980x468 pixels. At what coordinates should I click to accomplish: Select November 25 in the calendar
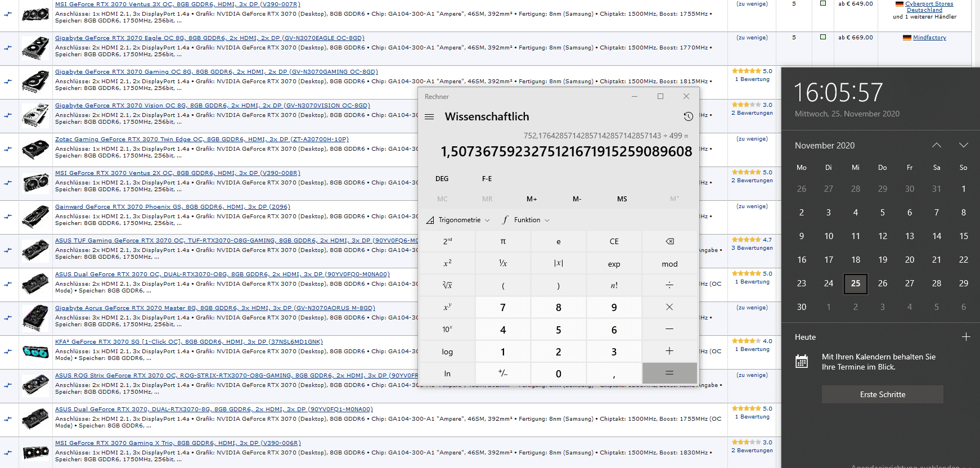[x=856, y=283]
